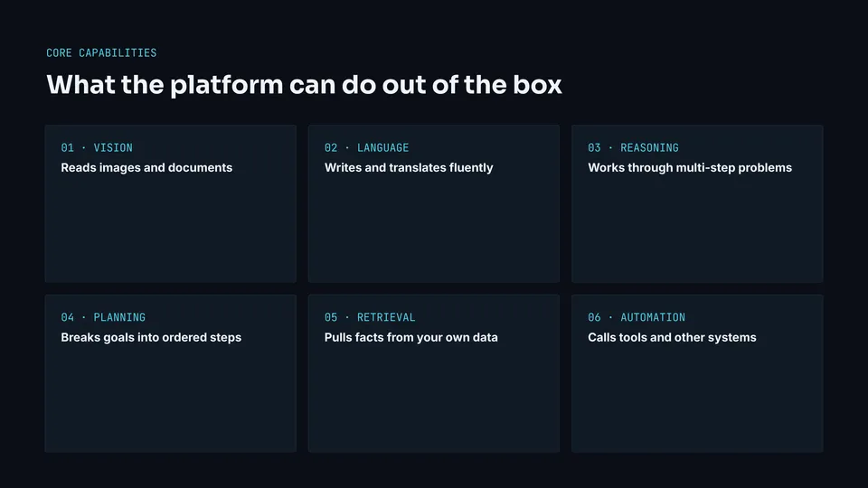Click 'Works through multi-step problems' text

click(690, 168)
